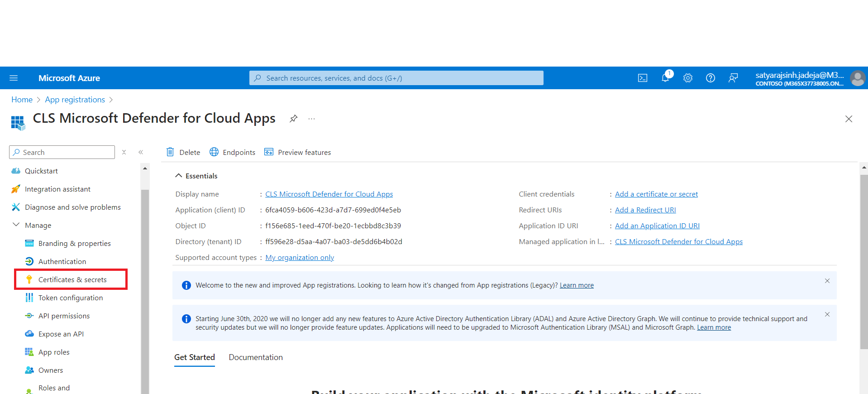868x394 pixels.
Task: Click the main pane scroll-up arrow
Action: coord(864,168)
